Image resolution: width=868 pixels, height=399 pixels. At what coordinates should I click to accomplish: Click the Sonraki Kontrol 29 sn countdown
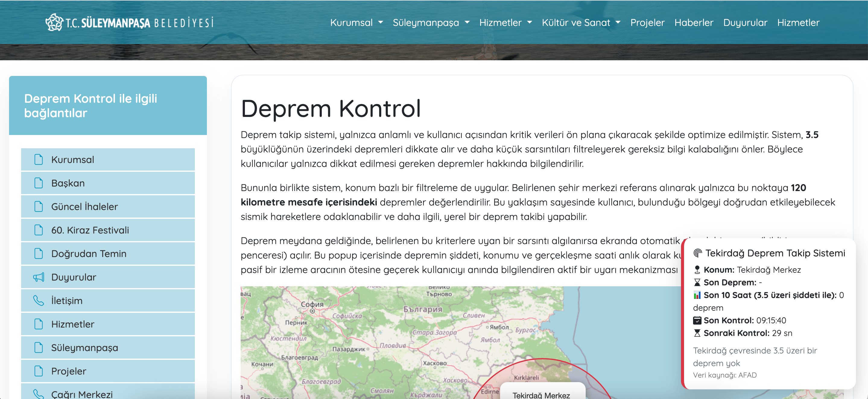tap(782, 333)
